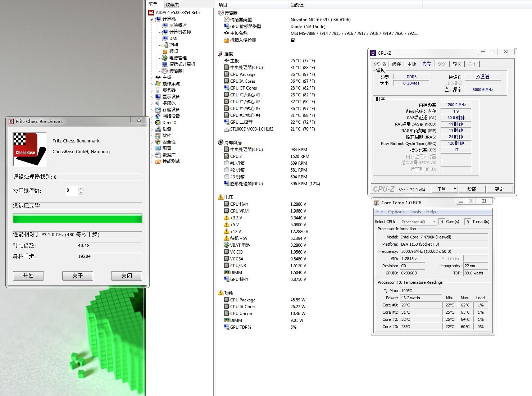532x396 pixels.
Task: Open the 缓存 tab in CPU-Z
Action: click(x=396, y=64)
